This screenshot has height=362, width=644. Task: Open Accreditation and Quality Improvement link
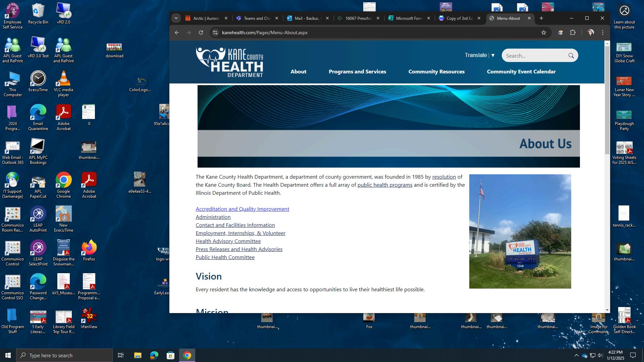coord(242,209)
